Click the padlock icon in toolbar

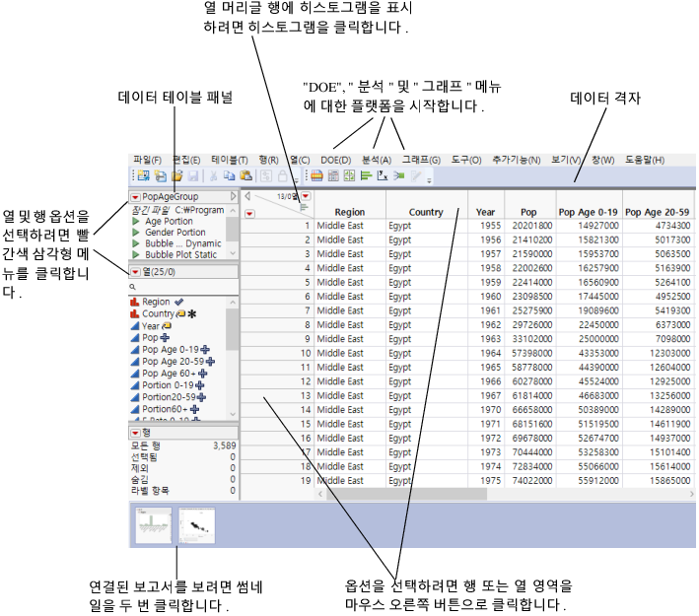(x=283, y=176)
